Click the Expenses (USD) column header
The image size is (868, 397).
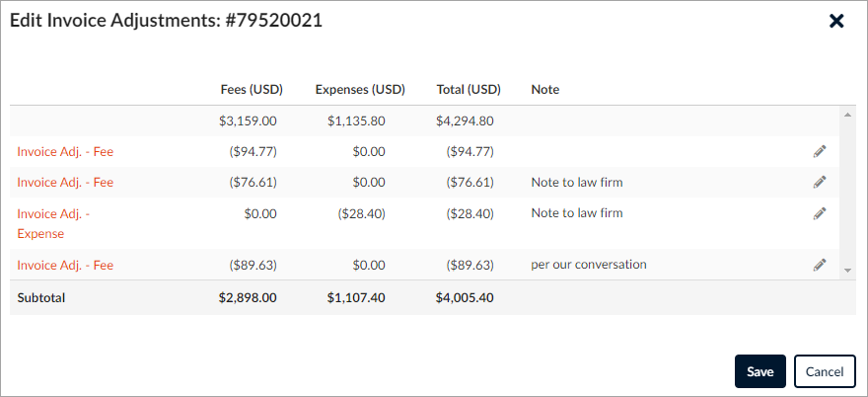click(360, 89)
